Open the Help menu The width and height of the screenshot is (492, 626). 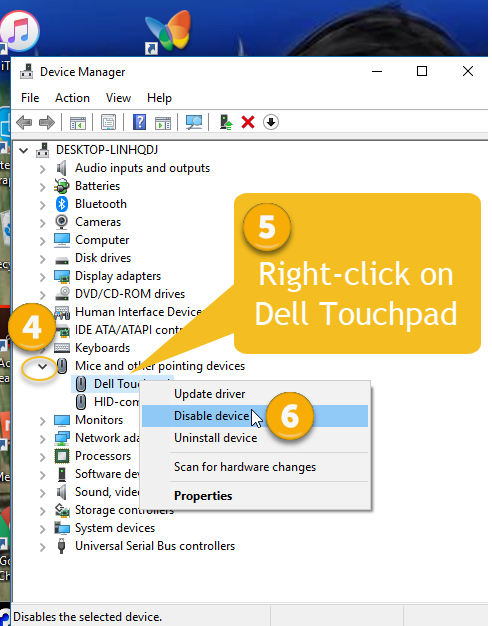159,98
